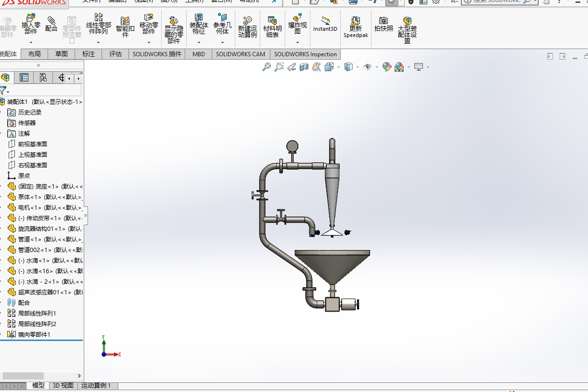Open dropdown arrow next to Apply Scene
588x392 pixels.
409,67
